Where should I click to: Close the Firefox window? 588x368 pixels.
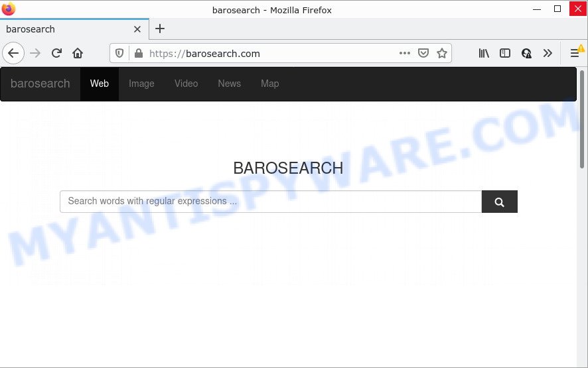[578, 9]
